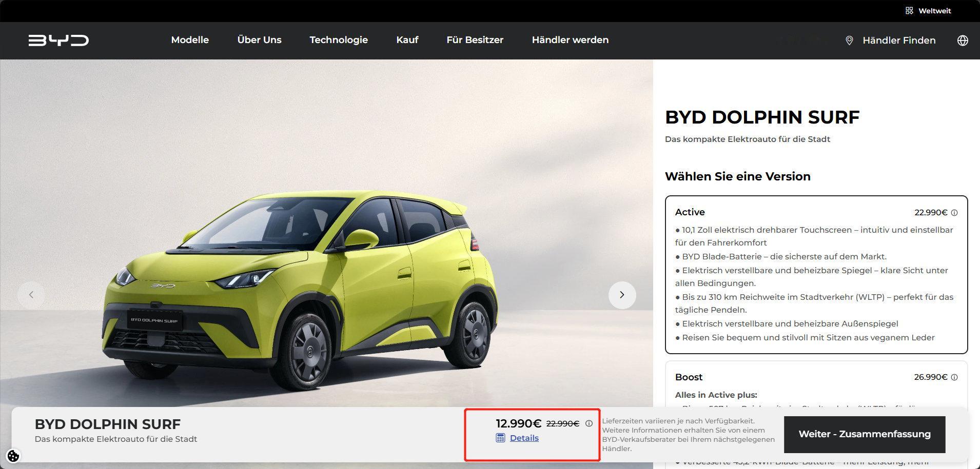Screen dimensions: 980x469
Task: Click the info icon beside Active price 22.990€
Action: pyautogui.click(x=954, y=213)
